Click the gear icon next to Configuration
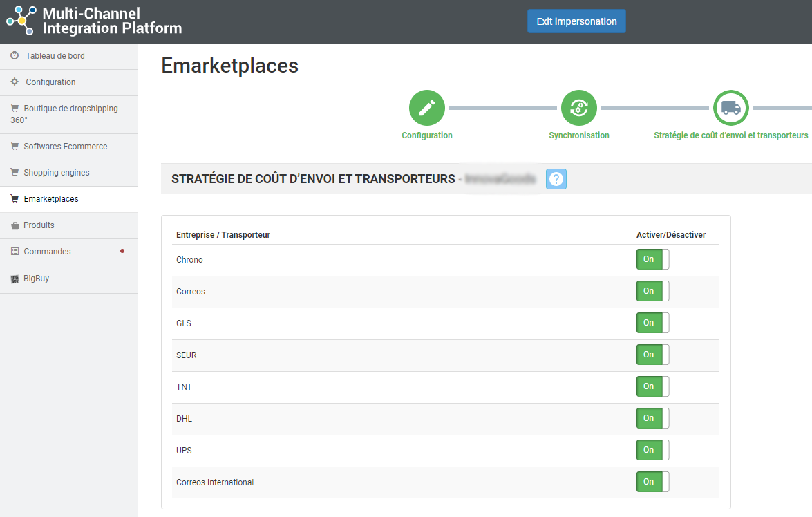This screenshot has height=517, width=812. click(15, 82)
